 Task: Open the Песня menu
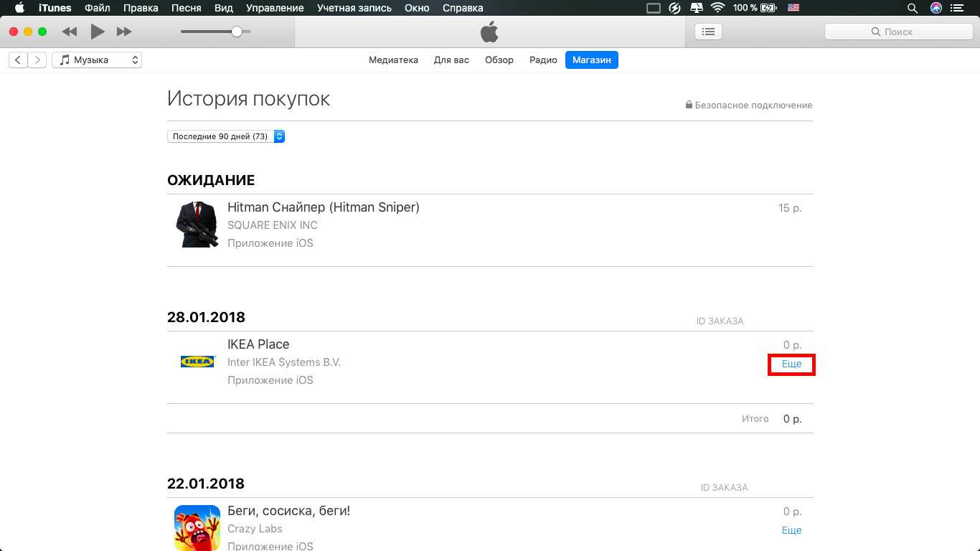pyautogui.click(x=186, y=8)
